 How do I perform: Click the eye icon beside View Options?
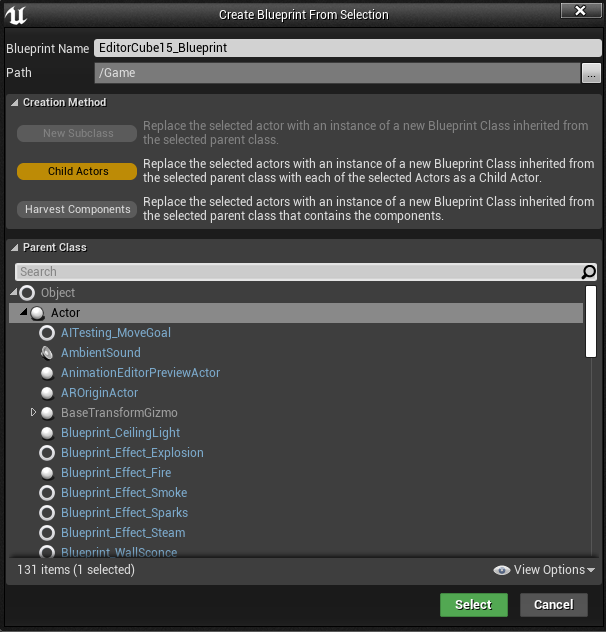click(x=502, y=570)
